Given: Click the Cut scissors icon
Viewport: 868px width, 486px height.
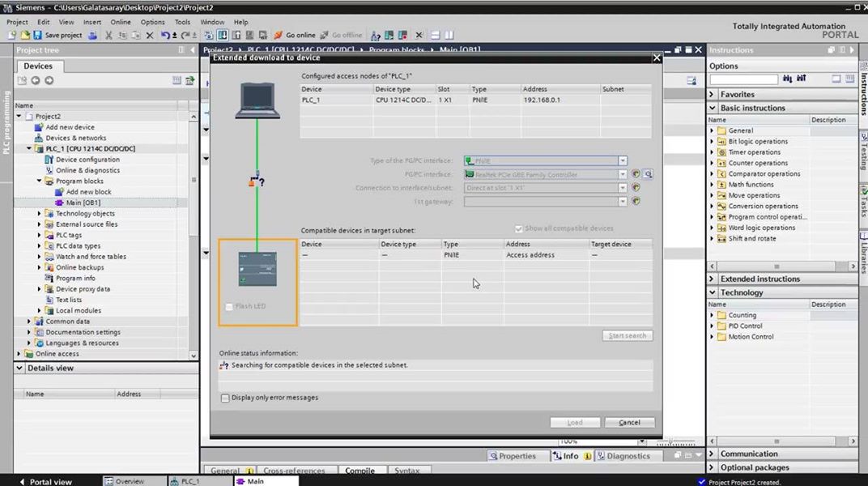Looking at the screenshot, I should coord(108,36).
